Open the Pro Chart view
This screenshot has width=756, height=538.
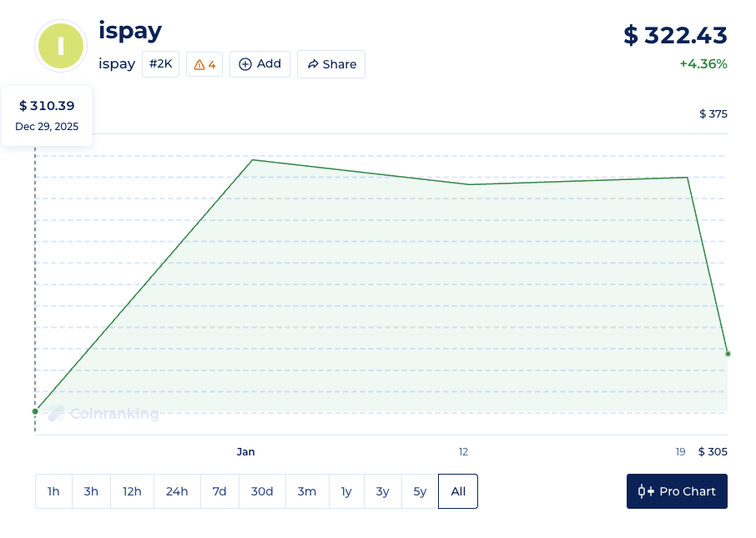677,491
